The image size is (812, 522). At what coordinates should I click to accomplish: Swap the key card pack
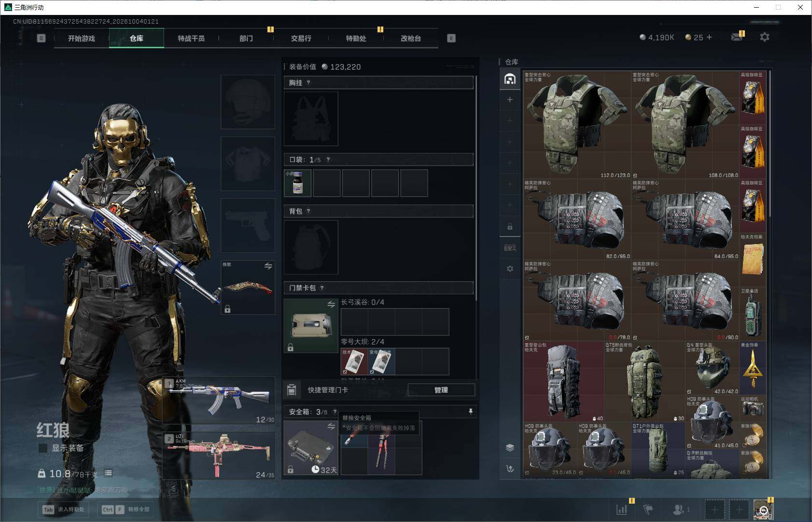point(331,304)
